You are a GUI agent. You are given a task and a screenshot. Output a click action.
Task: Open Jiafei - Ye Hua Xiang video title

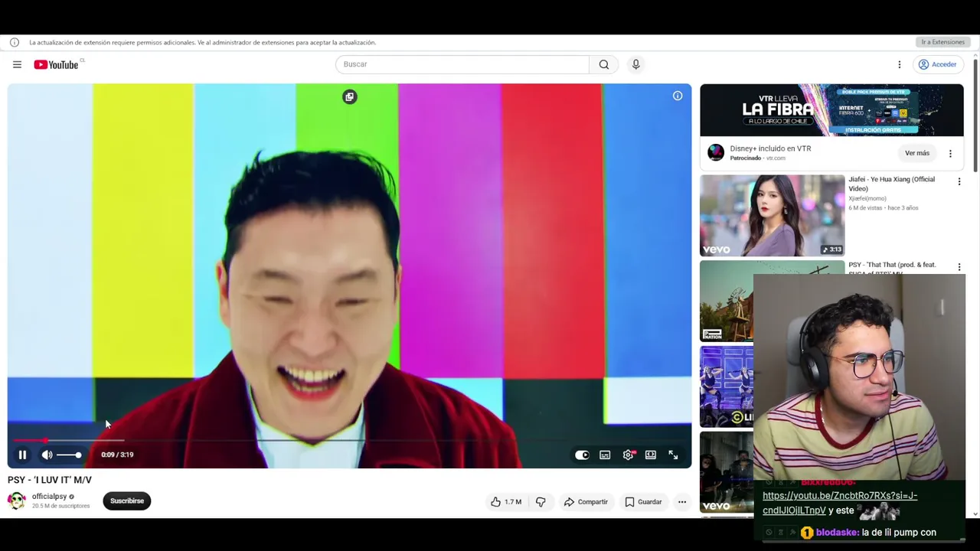(891, 184)
